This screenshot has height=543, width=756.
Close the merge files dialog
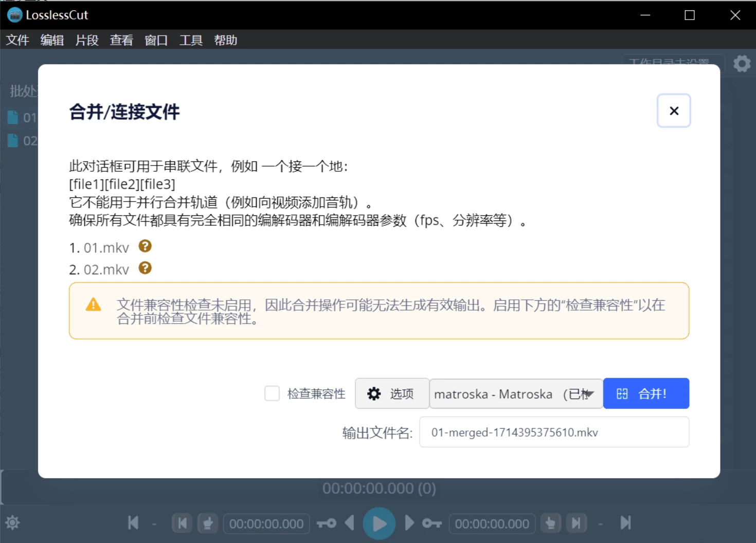[674, 111]
